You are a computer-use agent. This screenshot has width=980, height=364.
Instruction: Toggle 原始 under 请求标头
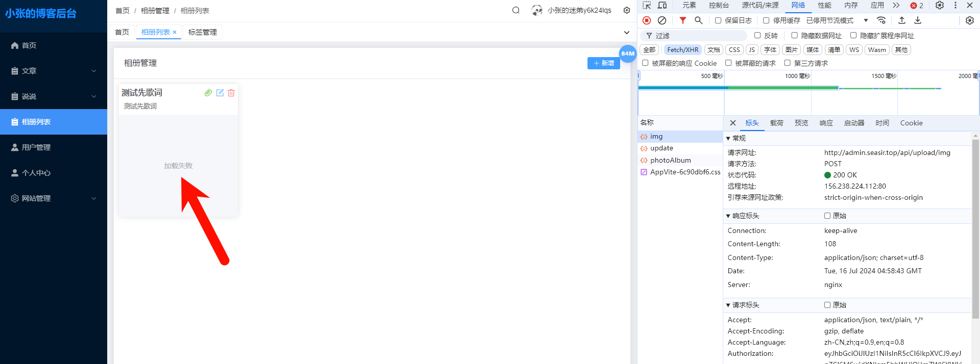827,305
